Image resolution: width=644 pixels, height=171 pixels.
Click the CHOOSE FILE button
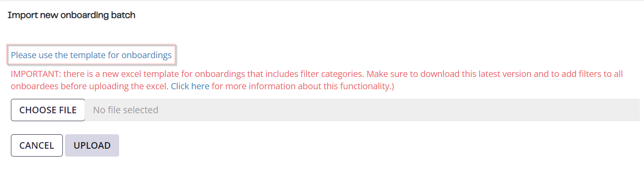tap(48, 110)
